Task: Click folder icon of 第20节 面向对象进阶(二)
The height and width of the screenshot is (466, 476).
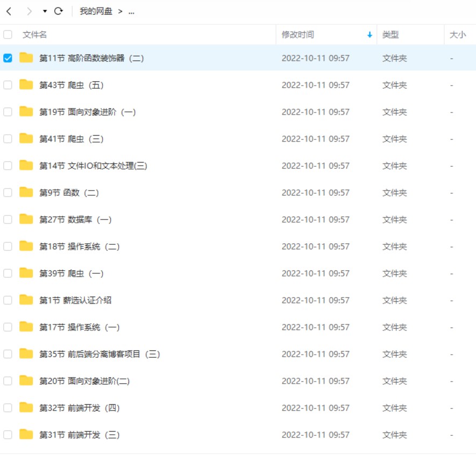Action: (x=26, y=380)
